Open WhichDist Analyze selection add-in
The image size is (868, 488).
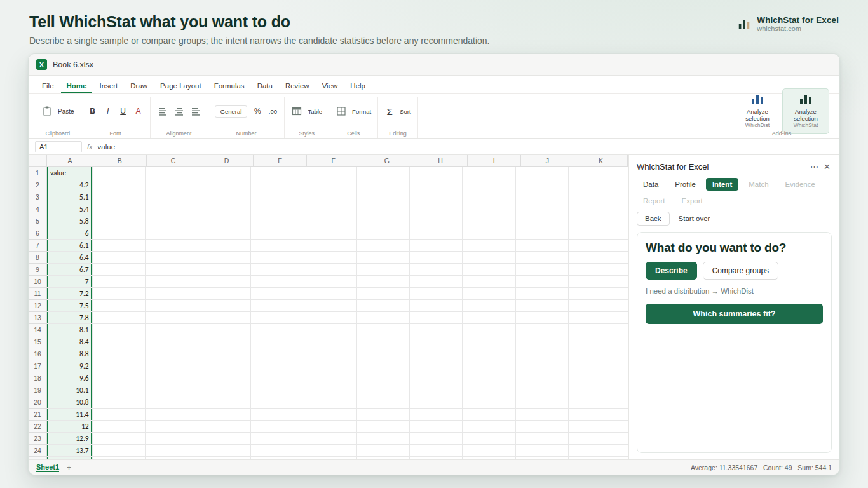(757, 111)
